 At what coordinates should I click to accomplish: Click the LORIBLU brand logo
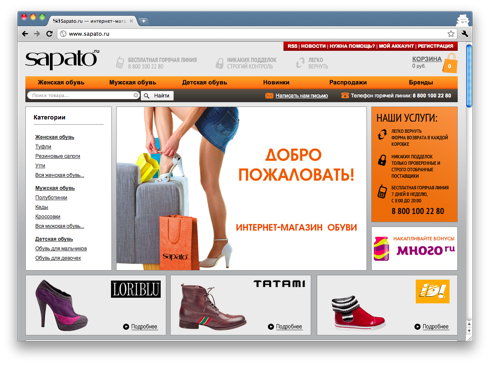click(x=136, y=289)
